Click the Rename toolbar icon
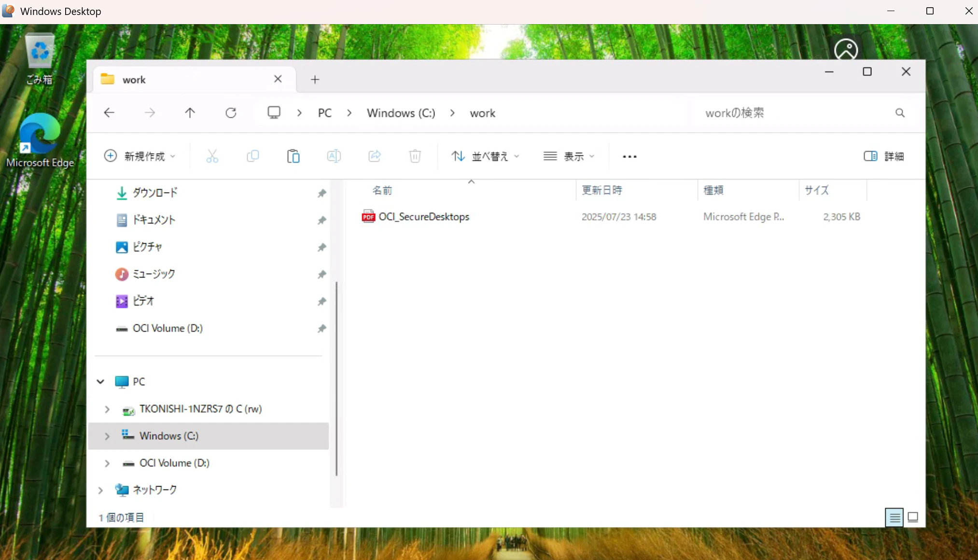 tap(334, 156)
